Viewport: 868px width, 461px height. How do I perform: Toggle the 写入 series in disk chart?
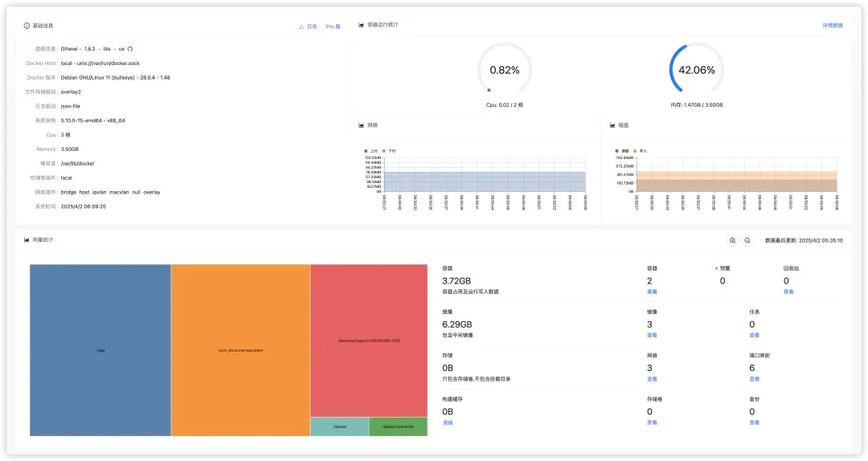point(641,150)
